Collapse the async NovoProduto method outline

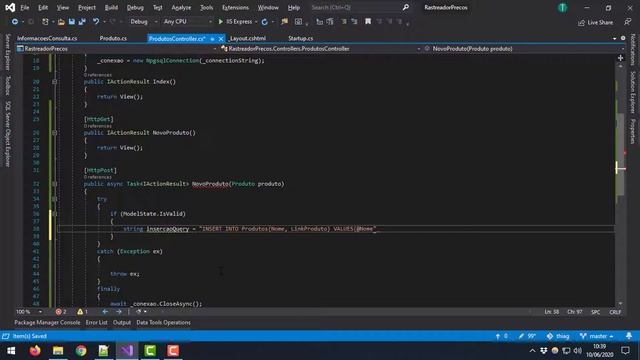coord(54,184)
